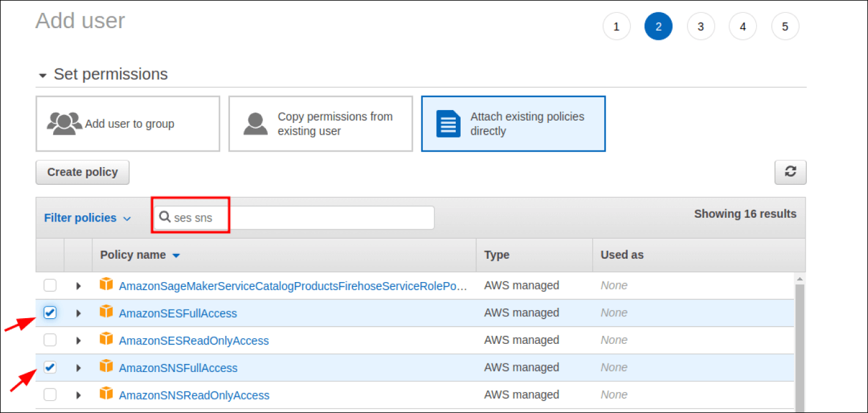Click 'AWS managed' in the AmazonSESFullAccess row
The width and height of the screenshot is (868, 413).
[522, 313]
